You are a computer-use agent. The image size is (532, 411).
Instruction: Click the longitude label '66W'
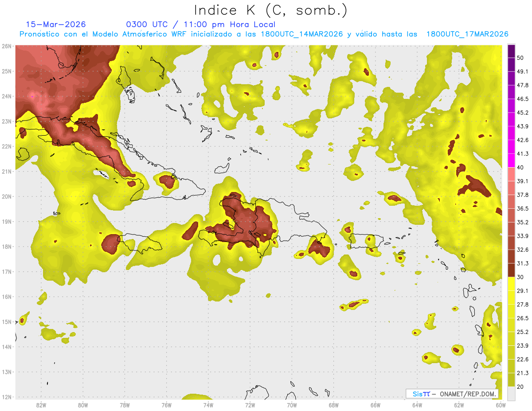click(375, 405)
